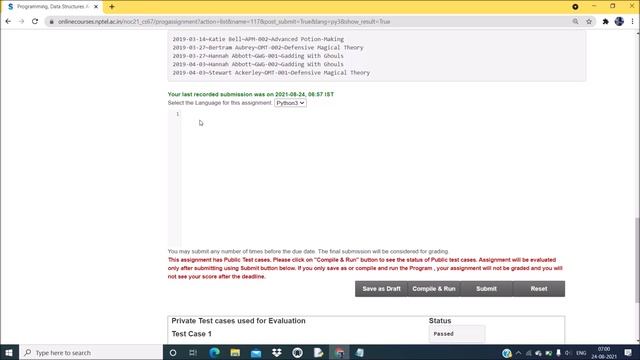The width and height of the screenshot is (640, 360).
Task: Click the address bar URL
Action: (224, 22)
